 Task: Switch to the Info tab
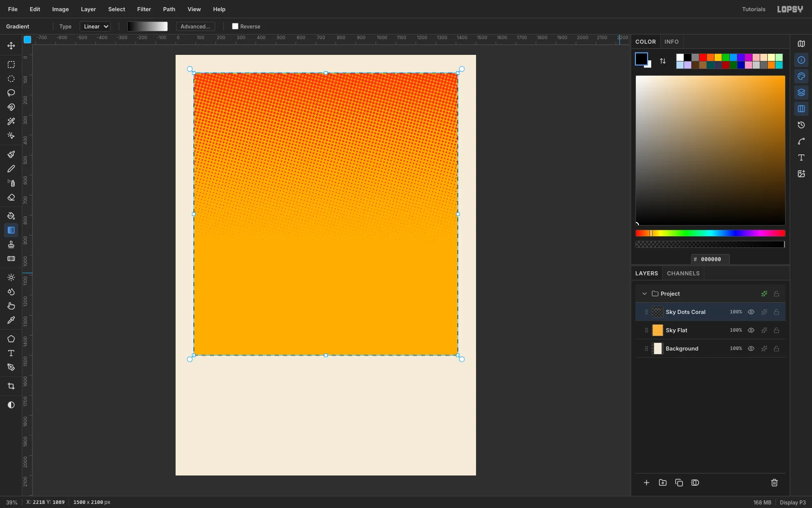671,42
